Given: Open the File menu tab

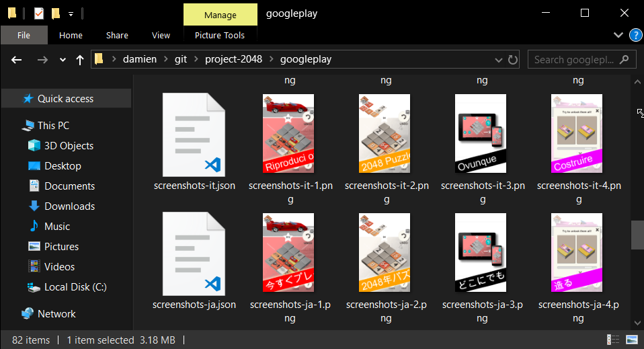Looking at the screenshot, I should [x=24, y=36].
